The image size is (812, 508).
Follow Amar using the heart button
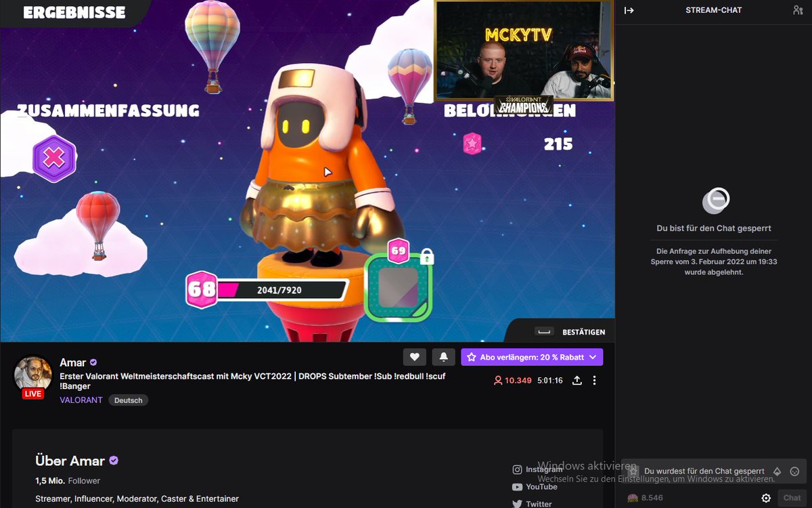(x=415, y=357)
